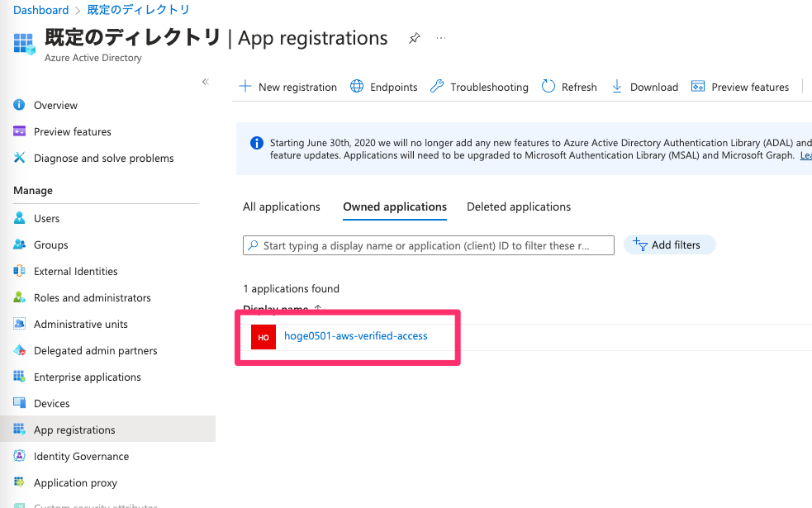Switch to the Deleted applications tab
This screenshot has height=508, width=812.
[x=519, y=207]
